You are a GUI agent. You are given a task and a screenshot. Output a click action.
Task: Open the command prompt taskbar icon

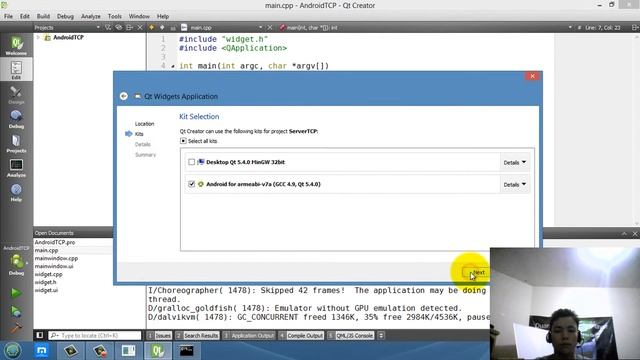coord(187,351)
